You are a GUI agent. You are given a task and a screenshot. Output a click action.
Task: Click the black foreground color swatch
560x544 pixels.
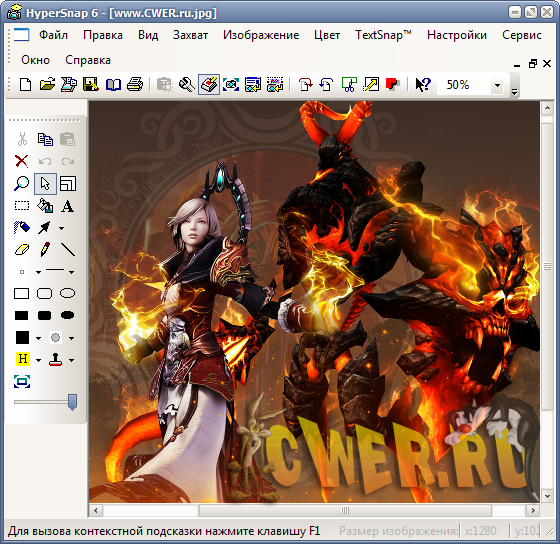coord(22,337)
